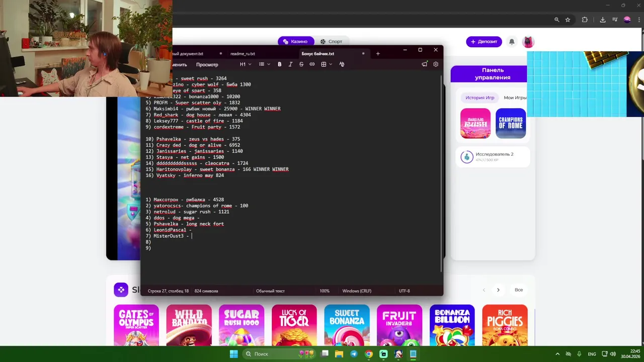Open Luck of Tiger slot

pyautogui.click(x=294, y=325)
